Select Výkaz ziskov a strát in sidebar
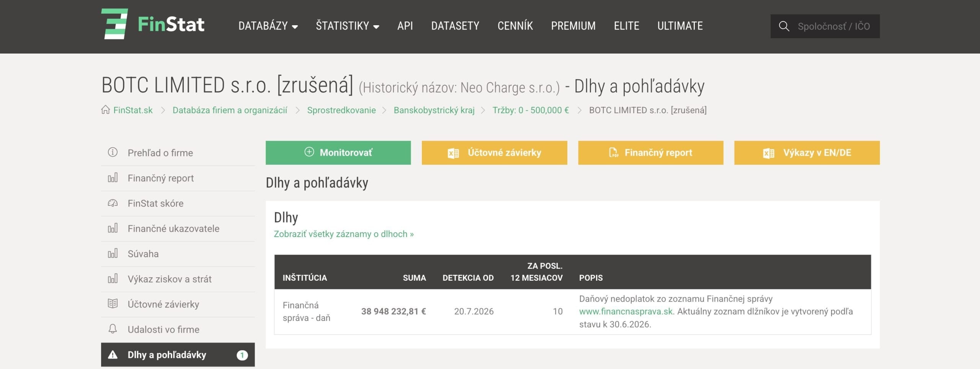Viewport: 980px width, 369px height. coord(178,279)
